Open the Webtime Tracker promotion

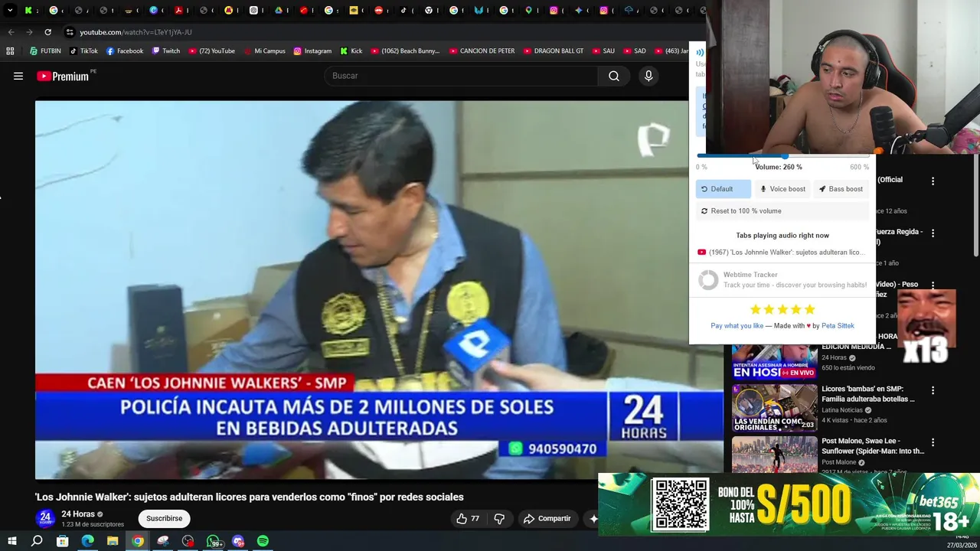coord(782,280)
